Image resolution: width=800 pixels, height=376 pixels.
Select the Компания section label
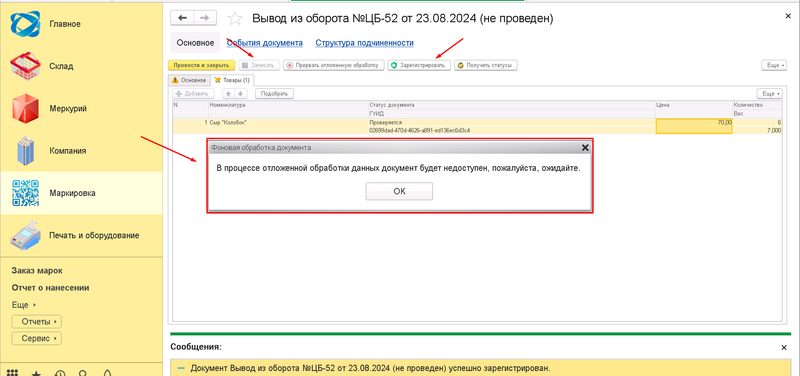click(67, 151)
